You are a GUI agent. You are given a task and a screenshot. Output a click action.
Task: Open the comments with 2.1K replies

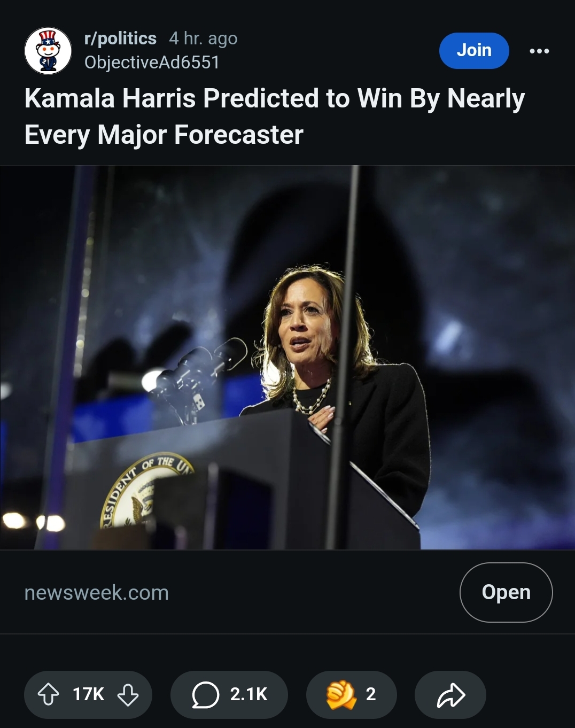coord(229,694)
